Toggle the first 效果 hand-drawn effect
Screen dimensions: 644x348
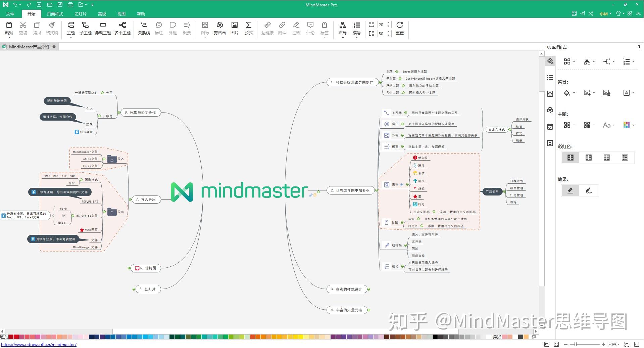click(x=571, y=190)
